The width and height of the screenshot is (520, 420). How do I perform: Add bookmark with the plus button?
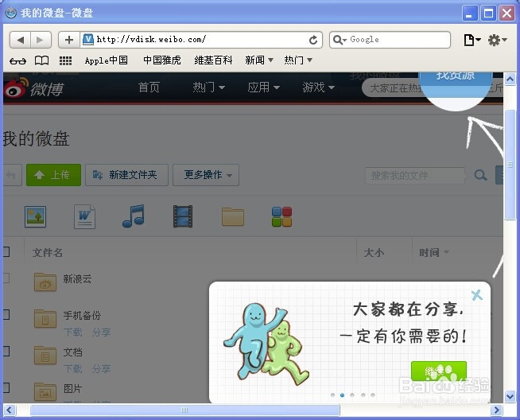[69, 40]
